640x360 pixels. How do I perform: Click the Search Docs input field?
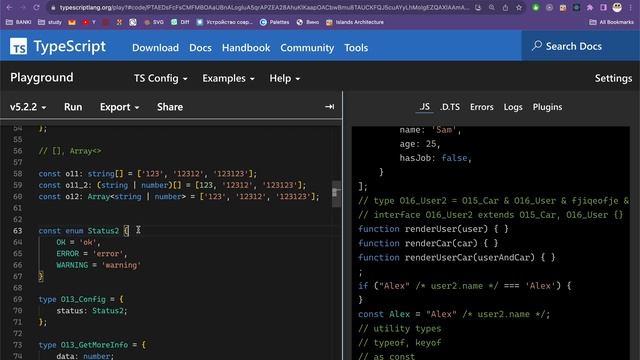click(580, 46)
